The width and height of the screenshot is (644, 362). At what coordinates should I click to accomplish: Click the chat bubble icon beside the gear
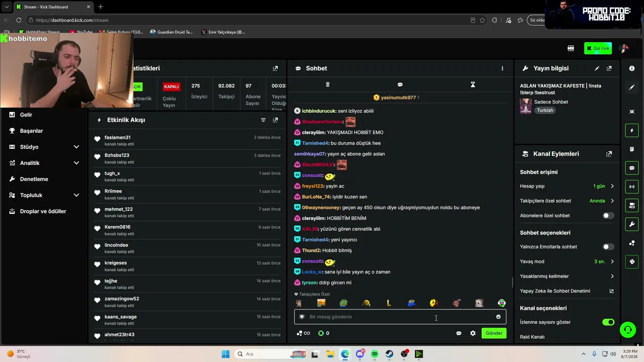459,333
